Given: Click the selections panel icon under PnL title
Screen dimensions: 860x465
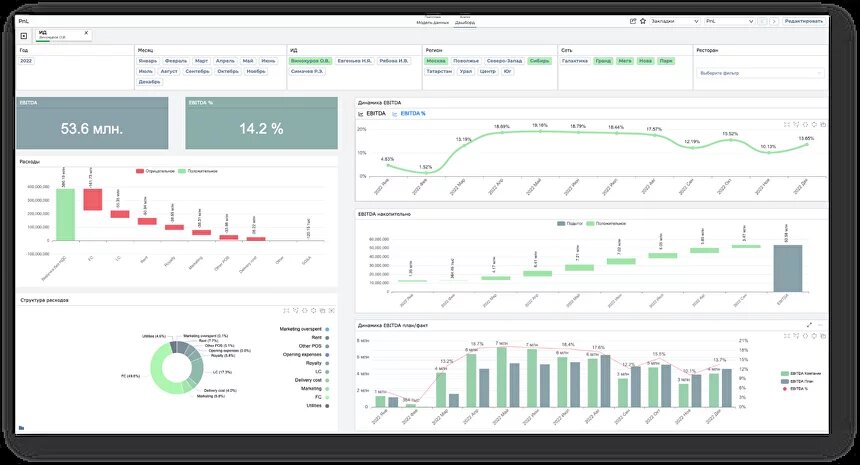Looking at the screenshot, I should click(x=24, y=36).
